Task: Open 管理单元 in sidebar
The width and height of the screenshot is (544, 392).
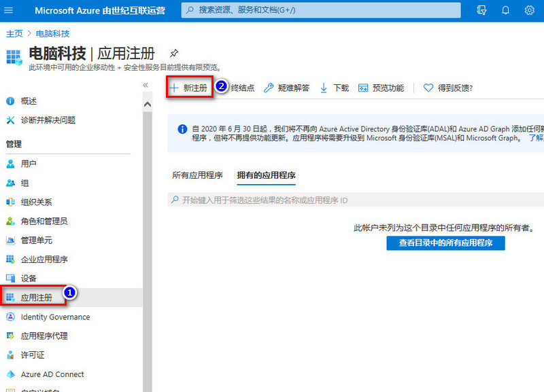Action: click(x=29, y=240)
